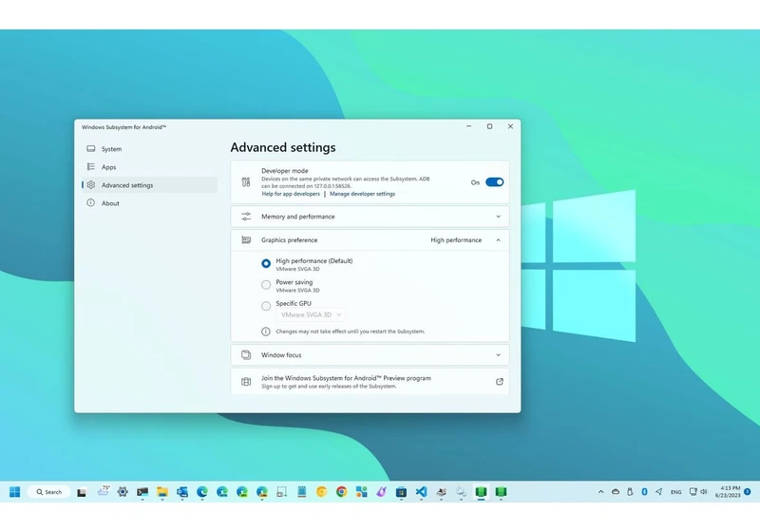Click the taskbar Search box

[49, 492]
